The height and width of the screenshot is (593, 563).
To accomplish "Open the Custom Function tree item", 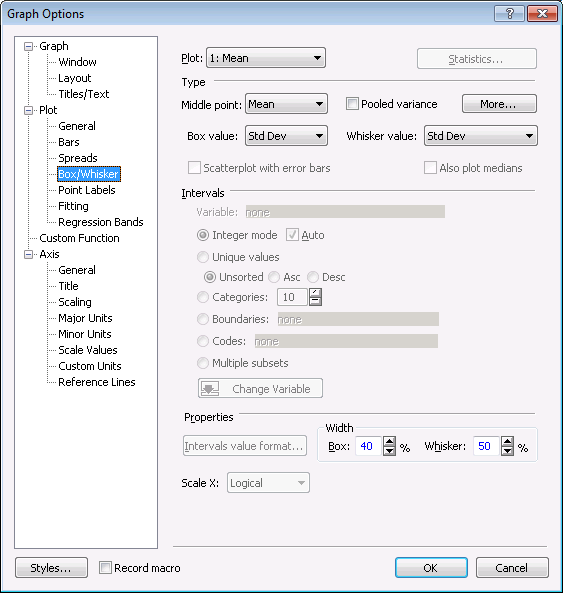I will 79,238.
